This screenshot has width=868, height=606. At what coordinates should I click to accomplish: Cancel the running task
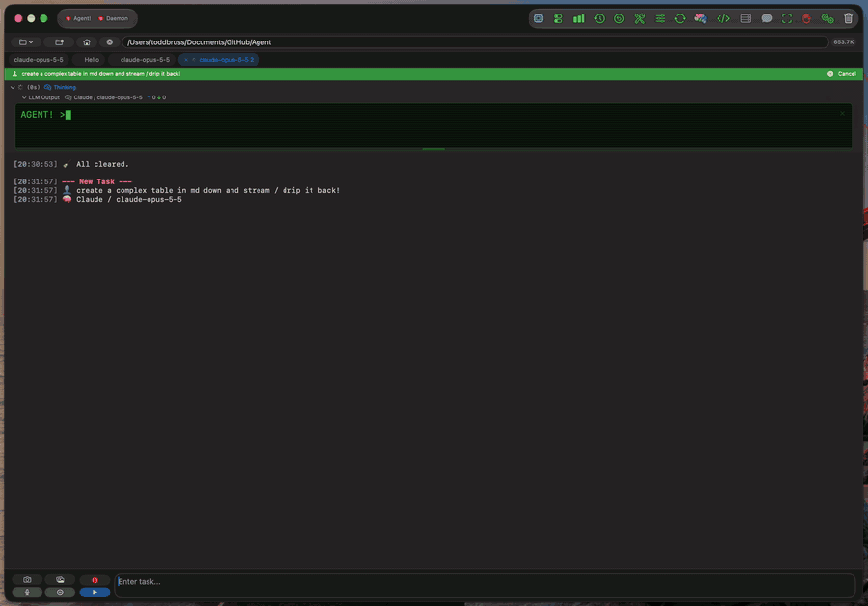[842, 73]
